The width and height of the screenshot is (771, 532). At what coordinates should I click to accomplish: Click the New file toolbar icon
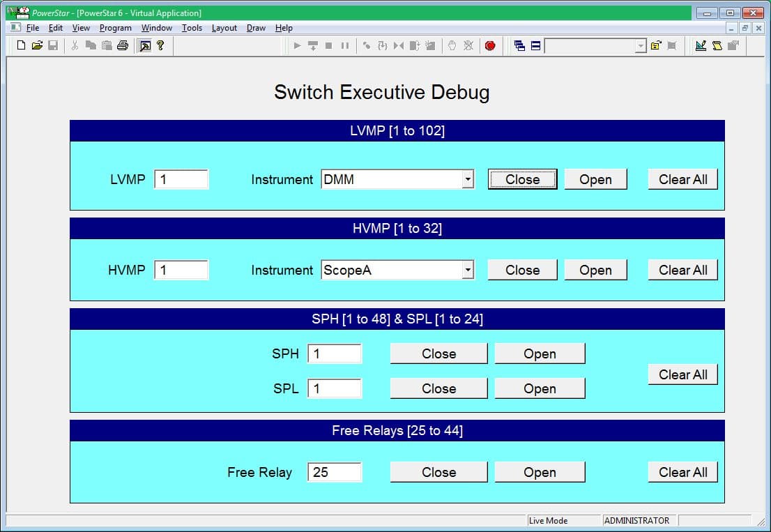[21, 46]
